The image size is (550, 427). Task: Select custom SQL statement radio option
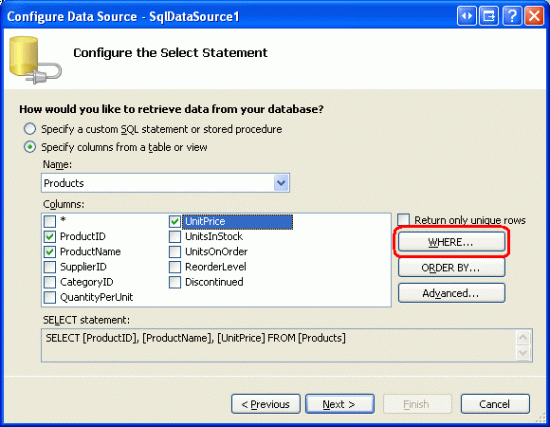(x=30, y=129)
